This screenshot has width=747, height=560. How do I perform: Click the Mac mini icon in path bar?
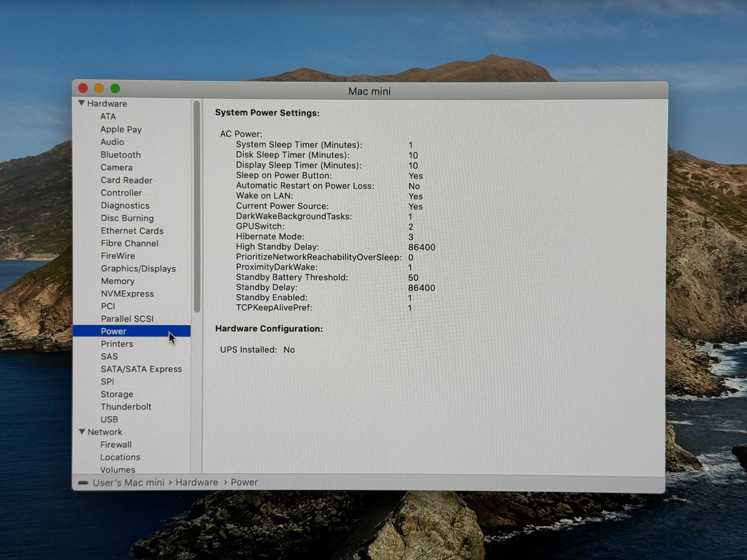(83, 483)
